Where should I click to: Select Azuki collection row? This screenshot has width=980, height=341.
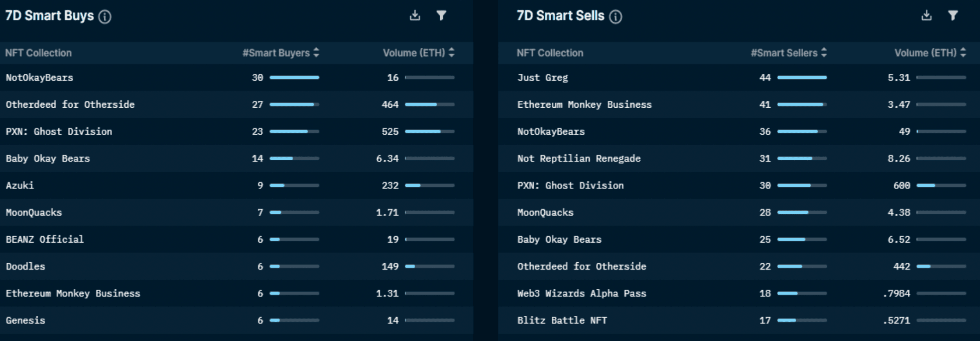click(x=236, y=185)
